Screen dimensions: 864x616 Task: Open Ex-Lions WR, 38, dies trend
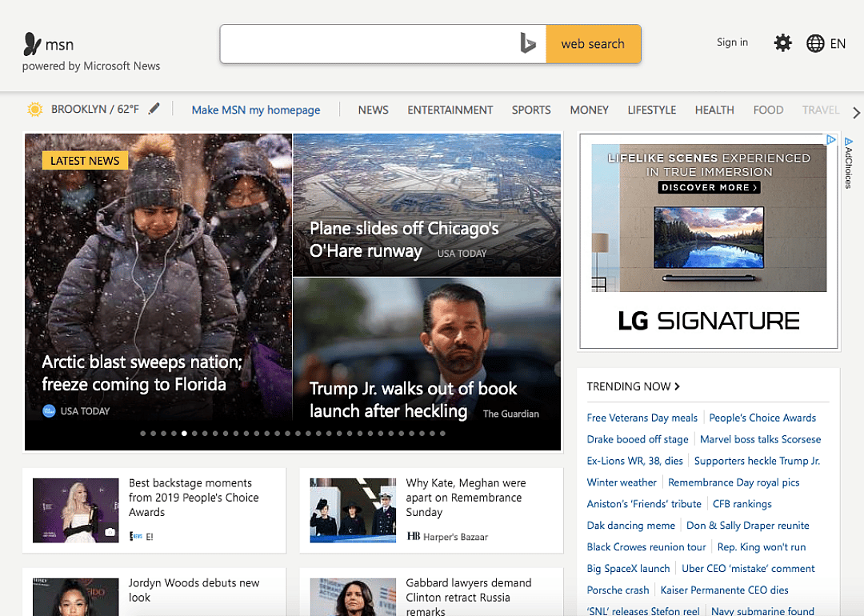pyautogui.click(x=634, y=461)
